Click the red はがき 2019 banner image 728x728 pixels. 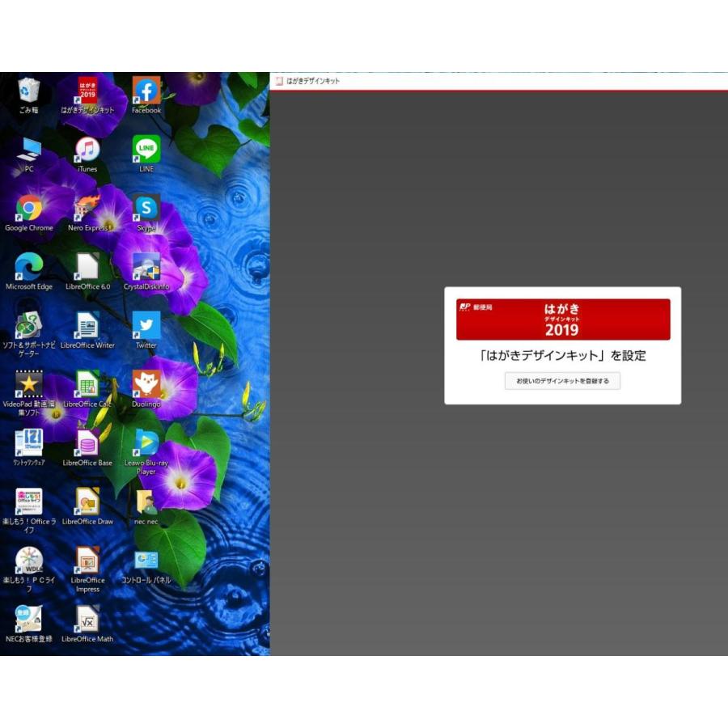point(563,320)
